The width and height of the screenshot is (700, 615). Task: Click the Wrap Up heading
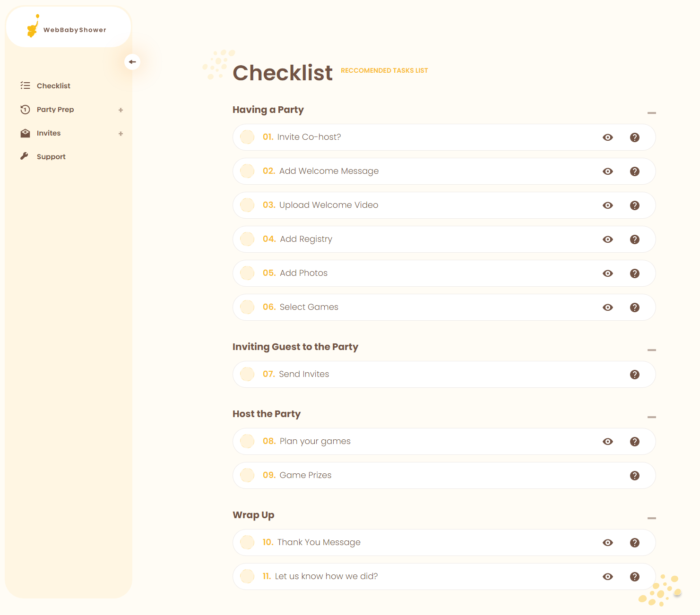(253, 515)
